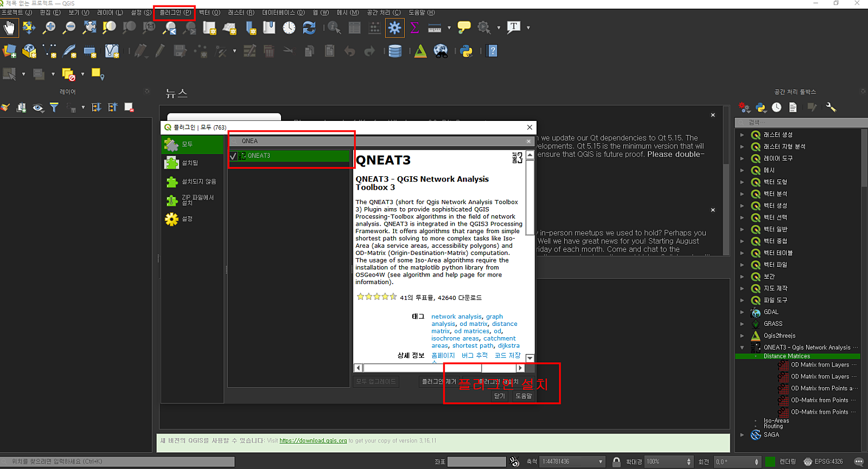Open the Plugins menu
The width and height of the screenshot is (868, 469).
tap(175, 12)
